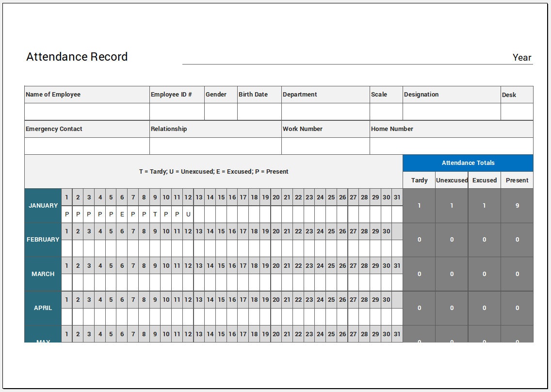Select the empty Relationship cell
This screenshot has width=551, height=392.
215,146
